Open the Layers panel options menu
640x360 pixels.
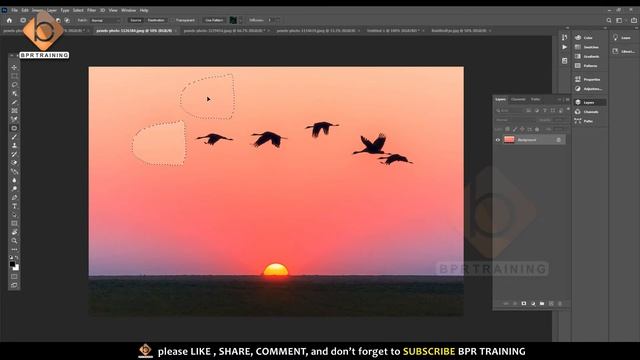567,99
